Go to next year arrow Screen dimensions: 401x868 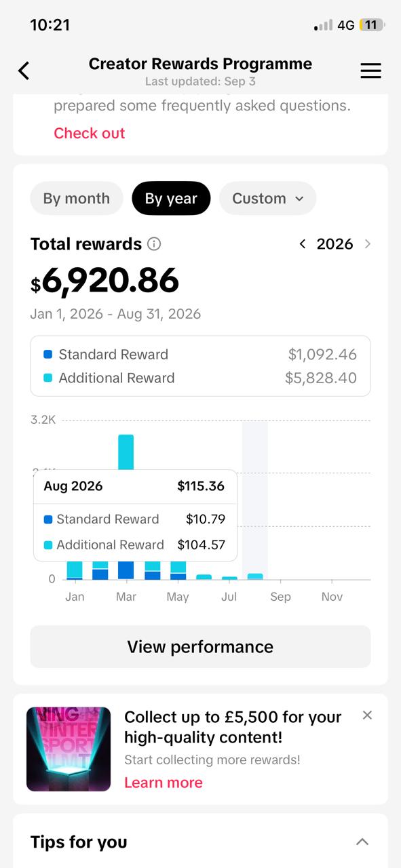point(368,244)
